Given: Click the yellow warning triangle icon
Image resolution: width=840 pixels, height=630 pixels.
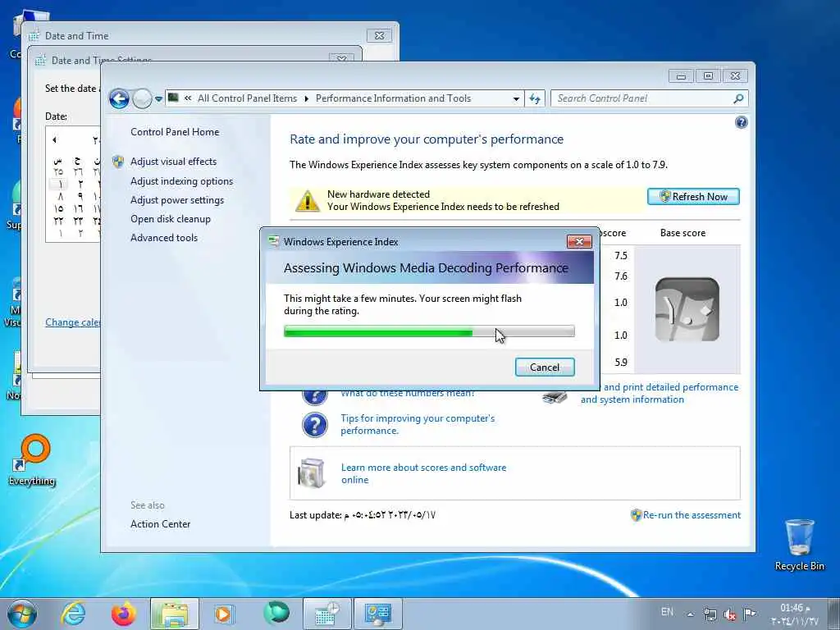Looking at the screenshot, I should coord(308,201).
